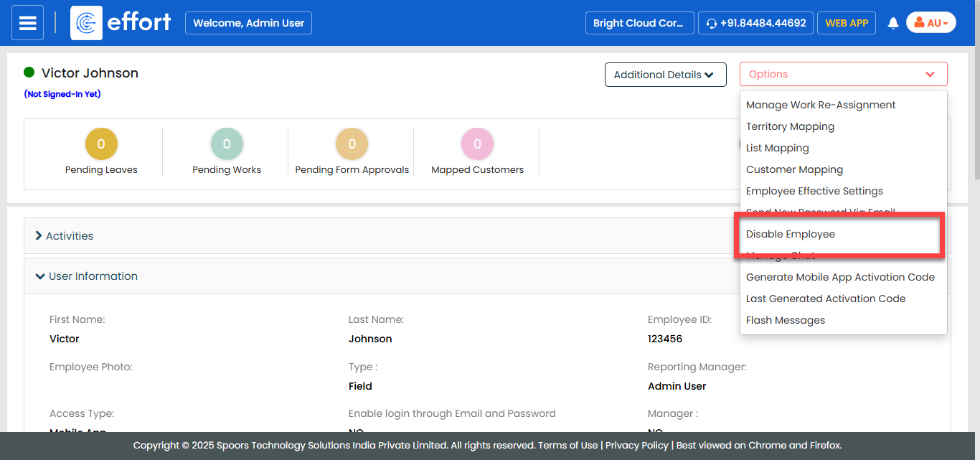980x460 pixels.
Task: Expand the Additional Details dropdown
Action: [x=665, y=75]
